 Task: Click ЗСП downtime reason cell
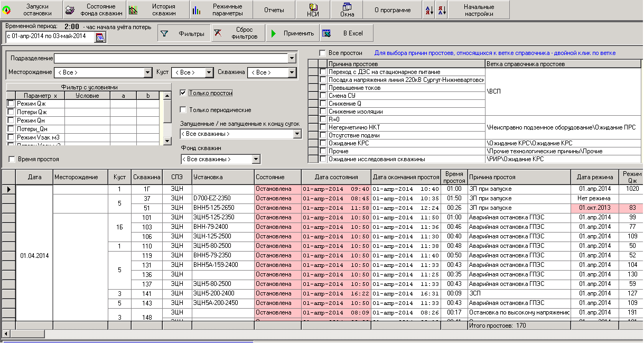point(519,293)
